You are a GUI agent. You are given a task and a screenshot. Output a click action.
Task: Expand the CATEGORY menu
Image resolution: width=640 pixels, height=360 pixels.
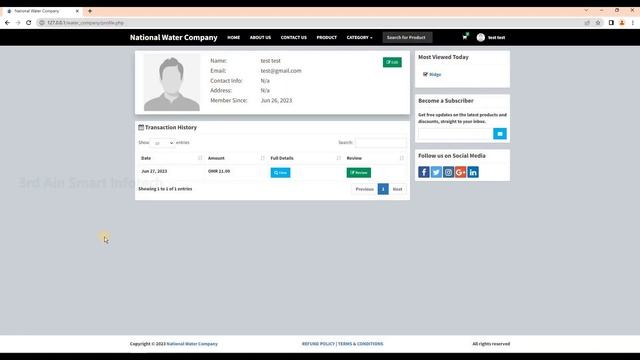359,38
